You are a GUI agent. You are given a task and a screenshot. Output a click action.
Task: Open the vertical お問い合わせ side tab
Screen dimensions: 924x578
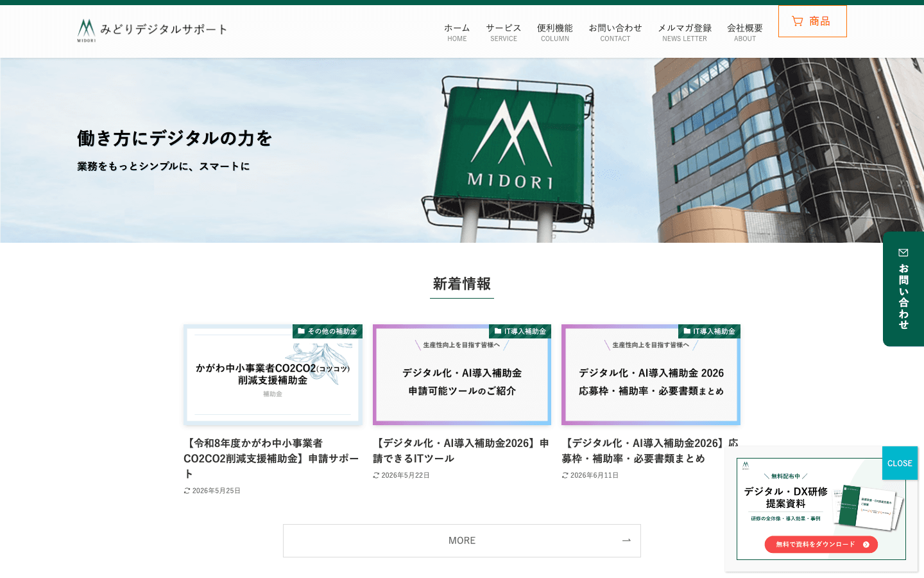coord(903,289)
